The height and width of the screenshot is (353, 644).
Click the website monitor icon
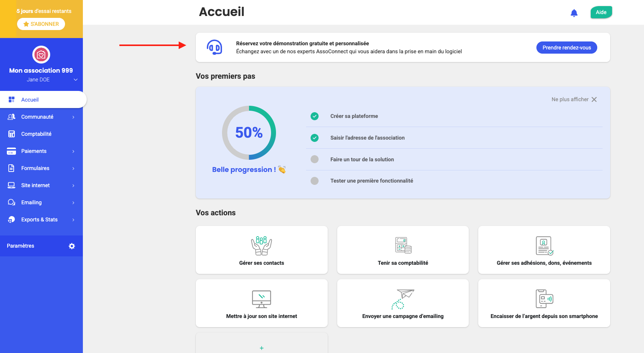[x=262, y=299]
